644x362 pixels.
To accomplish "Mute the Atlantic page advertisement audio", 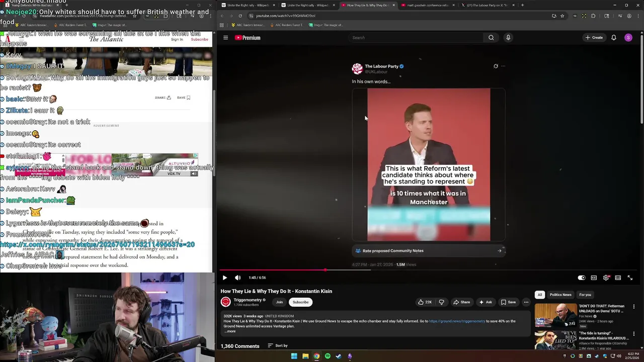I will pos(194,173).
